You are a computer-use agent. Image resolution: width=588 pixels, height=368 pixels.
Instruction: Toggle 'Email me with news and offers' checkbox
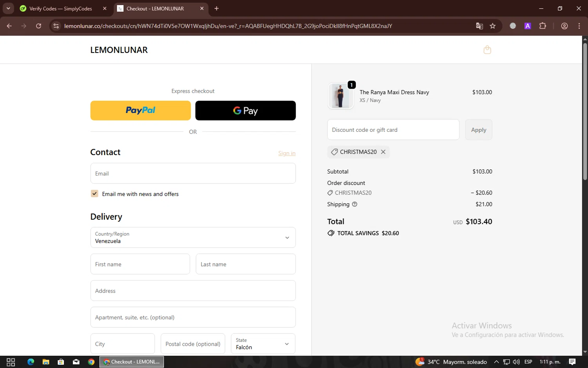[94, 193]
